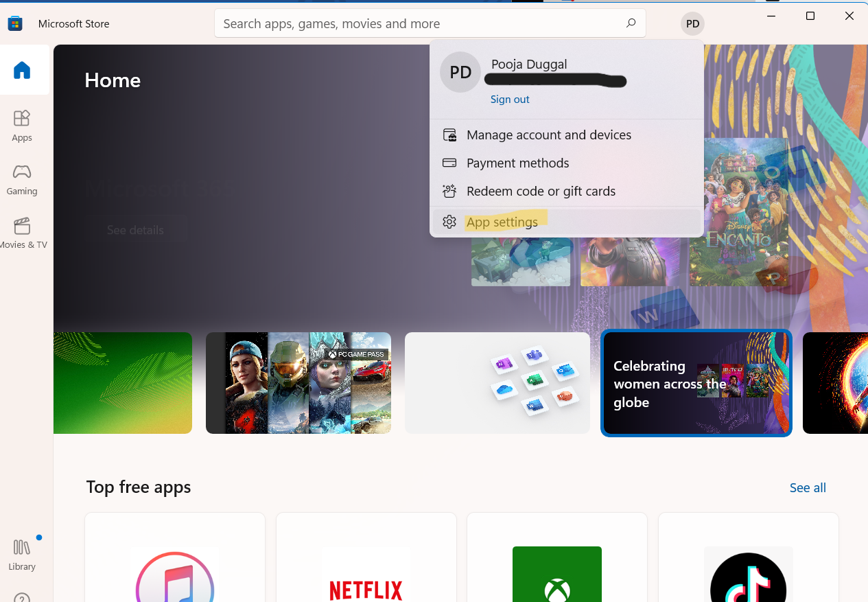The width and height of the screenshot is (868, 602).
Task: Open the Help icon in sidebar
Action: click(x=22, y=596)
